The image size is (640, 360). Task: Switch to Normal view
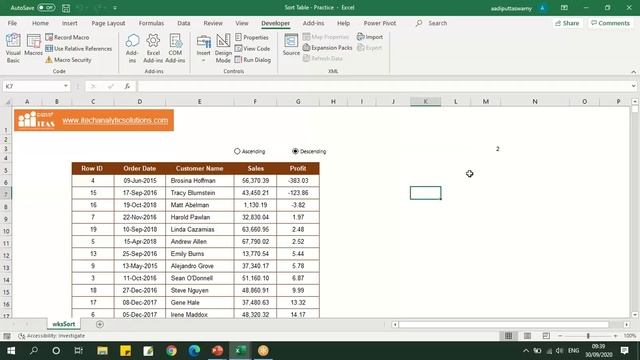point(508,336)
